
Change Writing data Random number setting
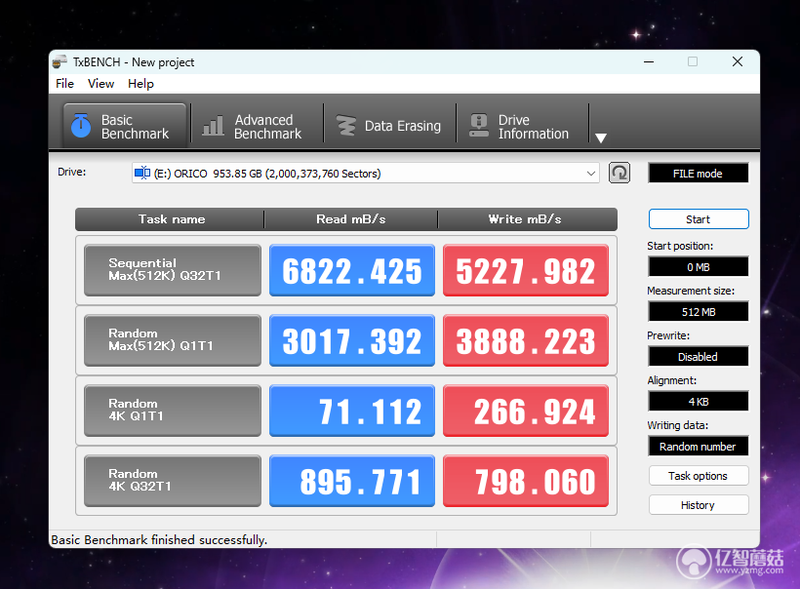pyautogui.click(x=698, y=447)
